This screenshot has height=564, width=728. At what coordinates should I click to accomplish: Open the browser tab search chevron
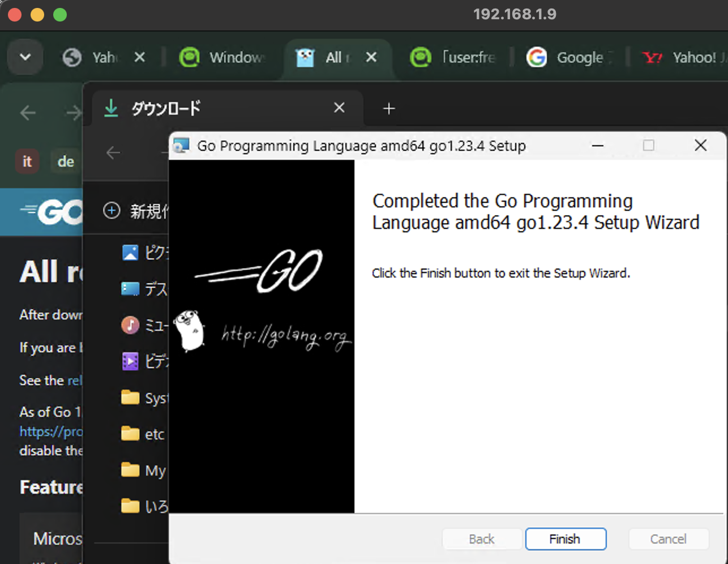pos(24,57)
